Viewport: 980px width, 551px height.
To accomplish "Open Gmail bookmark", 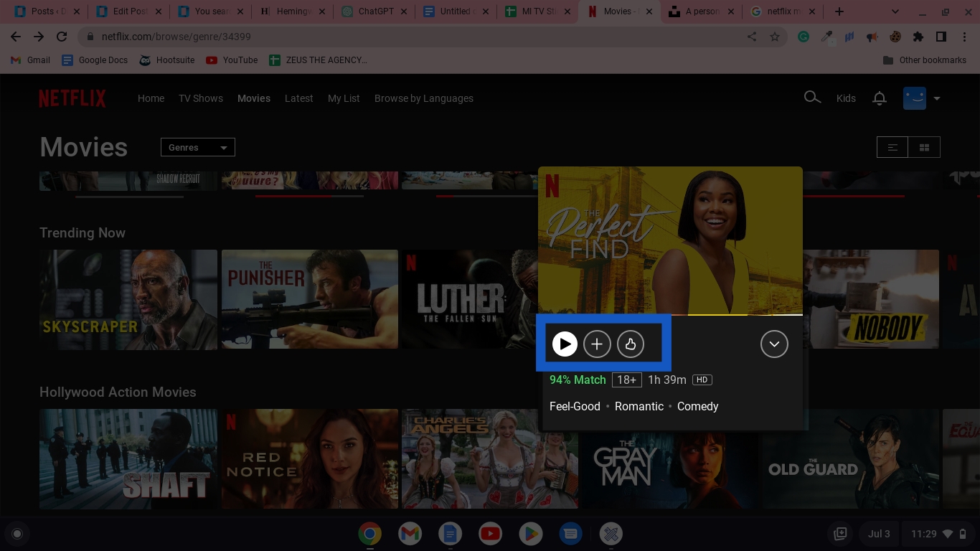I will click(30, 60).
